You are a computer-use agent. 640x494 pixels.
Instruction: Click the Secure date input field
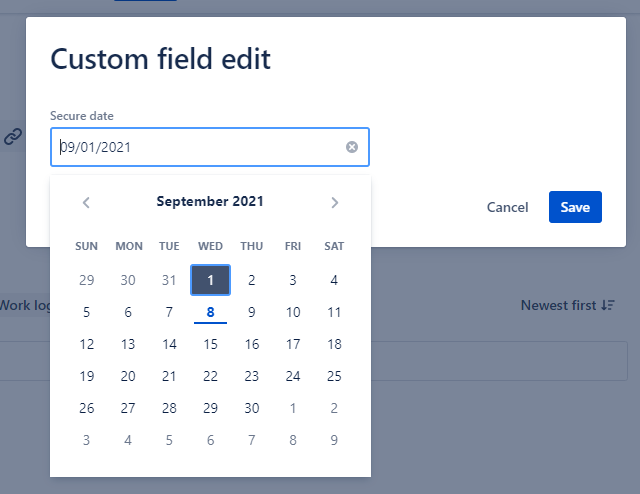click(200, 147)
